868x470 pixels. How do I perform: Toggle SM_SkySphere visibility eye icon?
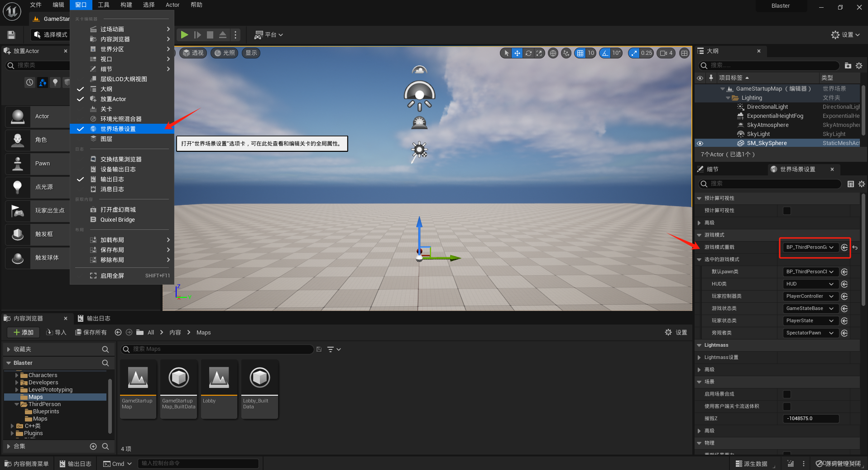point(700,143)
